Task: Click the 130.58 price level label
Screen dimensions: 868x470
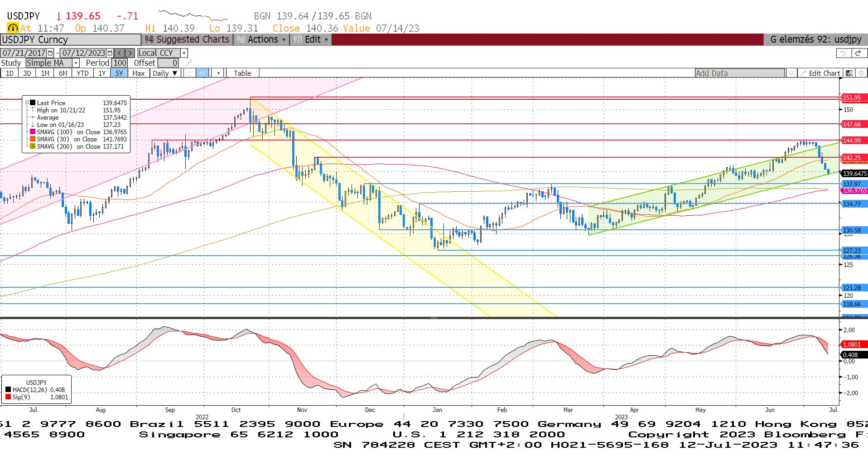Action: pyautogui.click(x=854, y=230)
